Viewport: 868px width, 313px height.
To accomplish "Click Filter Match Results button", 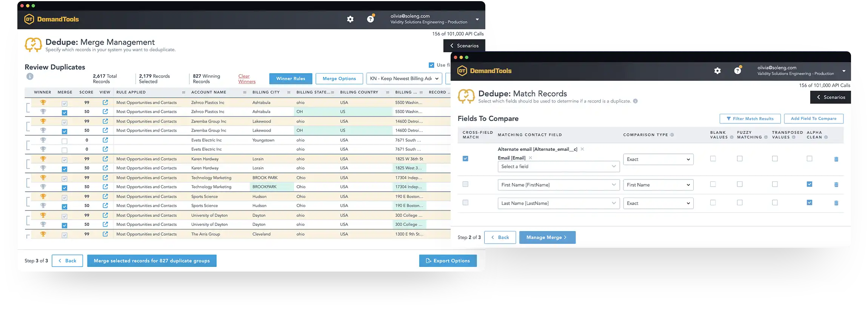I will coord(750,119).
